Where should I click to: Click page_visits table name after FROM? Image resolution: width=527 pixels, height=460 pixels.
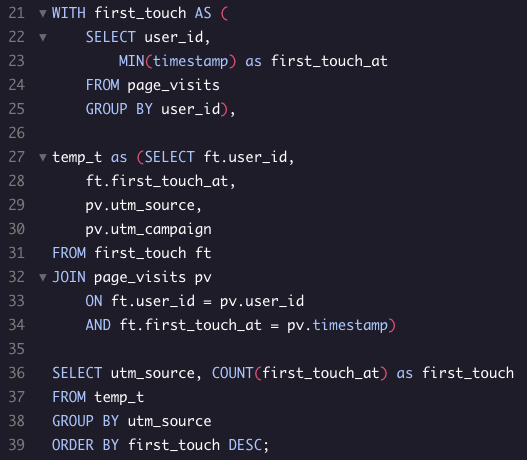[173, 85]
